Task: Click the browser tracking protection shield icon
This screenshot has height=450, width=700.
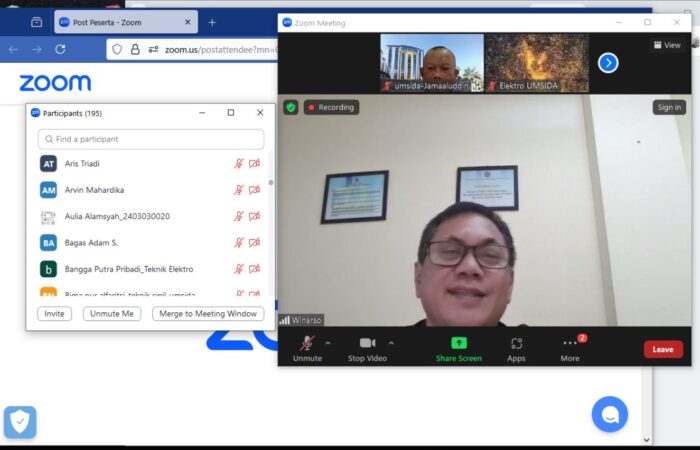Action: (x=117, y=49)
